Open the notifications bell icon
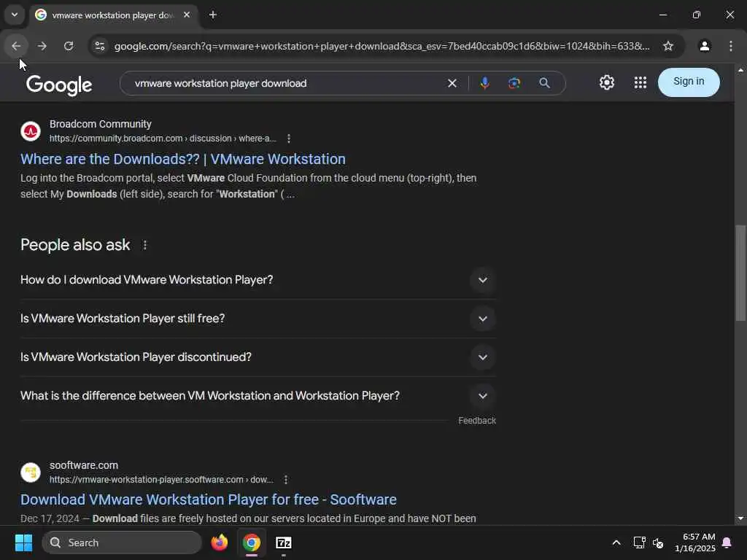The image size is (747, 560). 727,542
